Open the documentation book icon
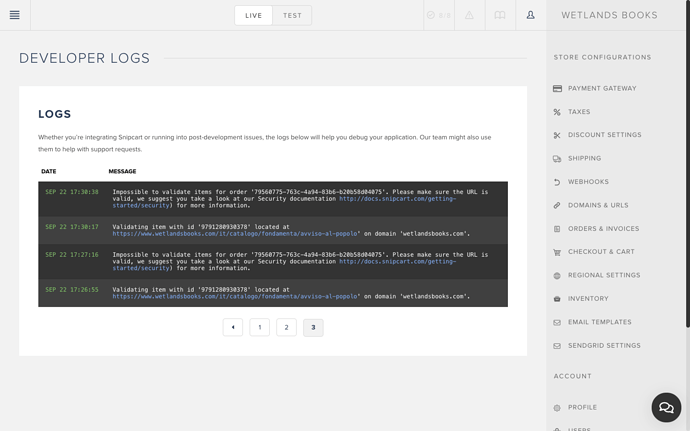Image resolution: width=690 pixels, height=431 pixels. [x=500, y=15]
